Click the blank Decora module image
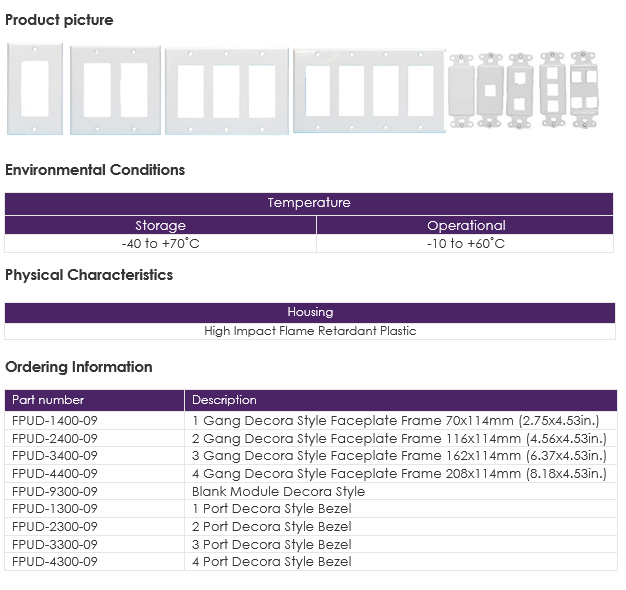The width and height of the screenshot is (626, 590). tap(461, 91)
